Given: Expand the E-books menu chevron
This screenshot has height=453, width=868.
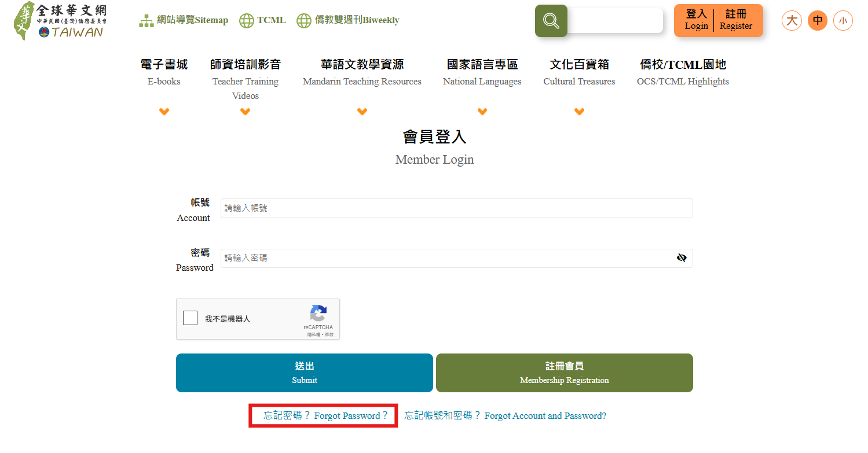Looking at the screenshot, I should click(x=164, y=112).
